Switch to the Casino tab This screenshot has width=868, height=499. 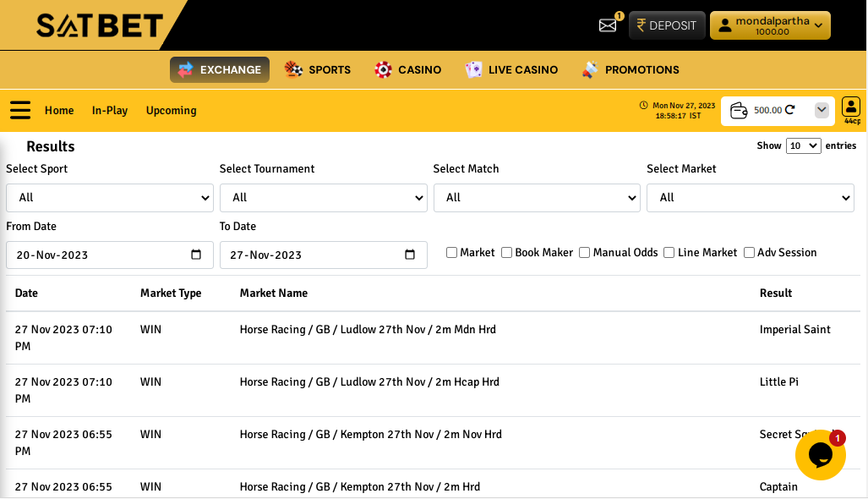click(408, 70)
